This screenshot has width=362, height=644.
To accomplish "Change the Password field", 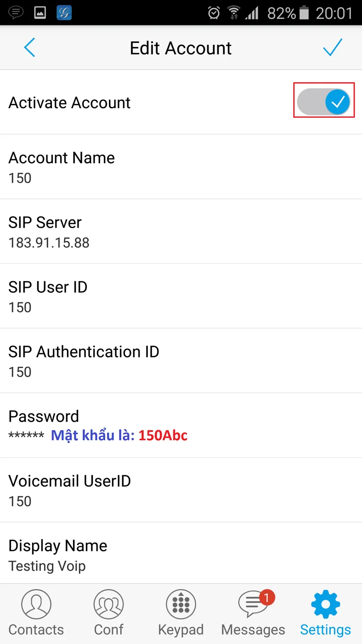I will [x=181, y=425].
